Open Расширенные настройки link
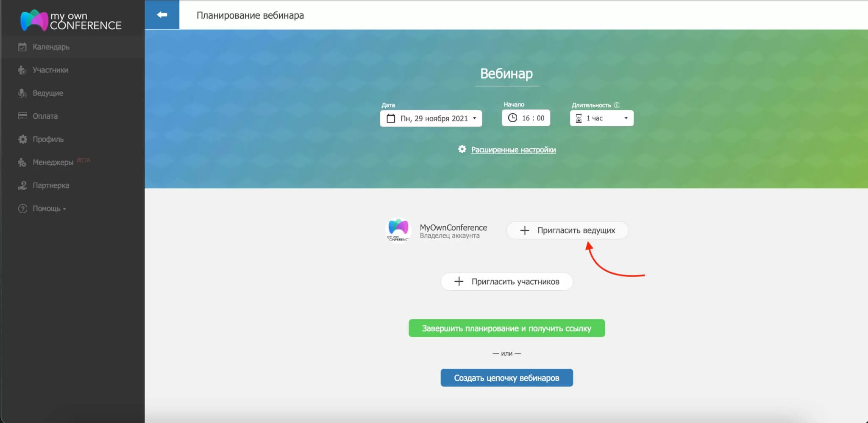This screenshot has width=868, height=423. [x=514, y=149]
